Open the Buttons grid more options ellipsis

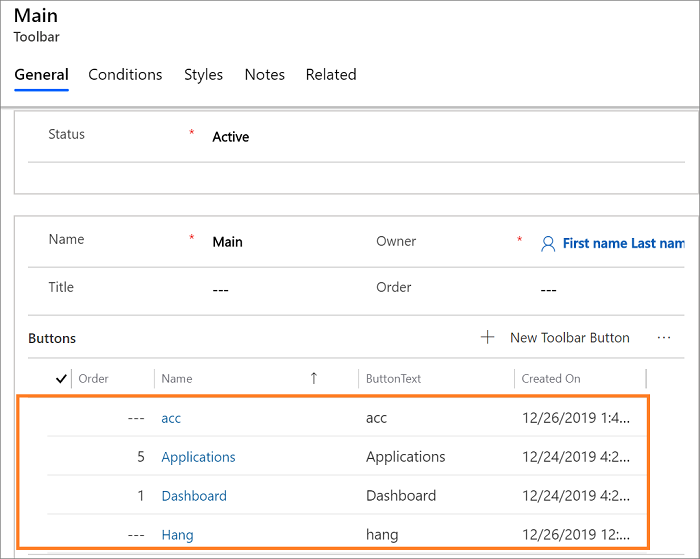pos(664,338)
